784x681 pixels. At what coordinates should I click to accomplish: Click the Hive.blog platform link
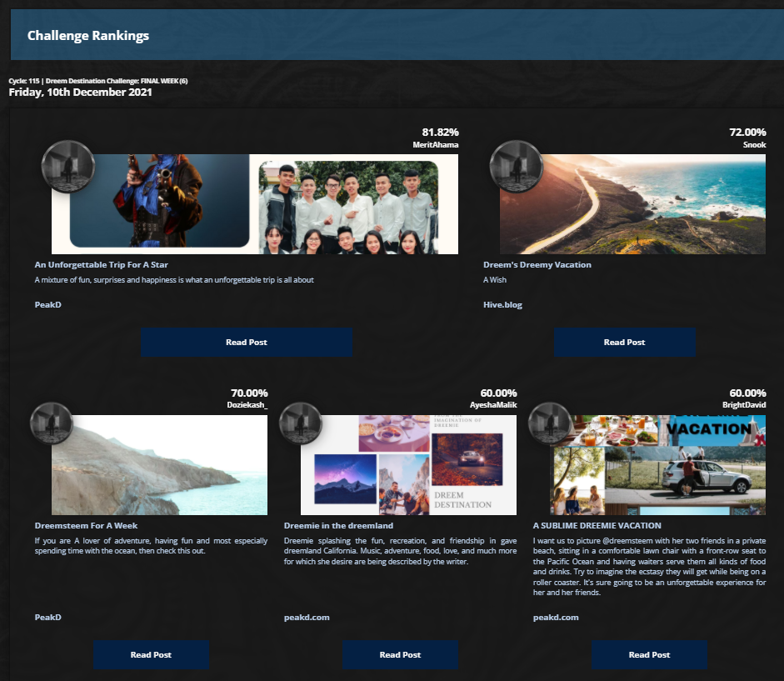pos(502,304)
